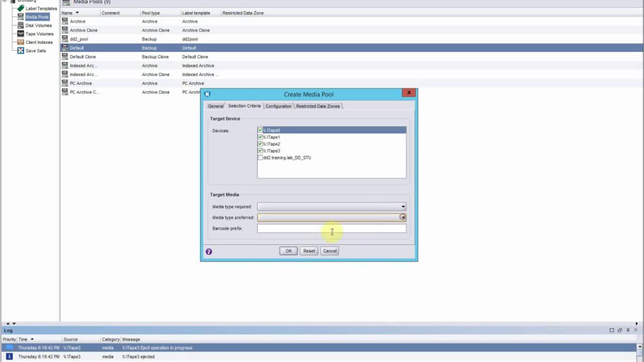This screenshot has width=644, height=362.
Task: Click the Reset button
Action: (309, 251)
